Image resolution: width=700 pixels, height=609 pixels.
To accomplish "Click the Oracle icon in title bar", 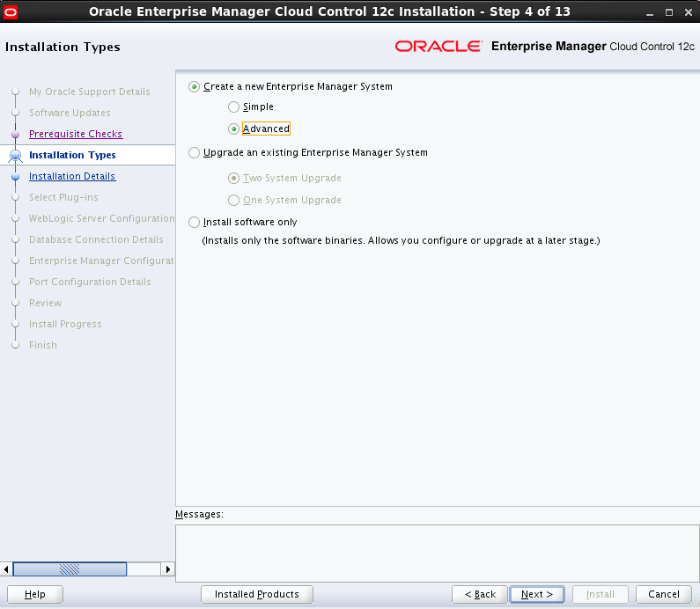I will tap(10, 12).
